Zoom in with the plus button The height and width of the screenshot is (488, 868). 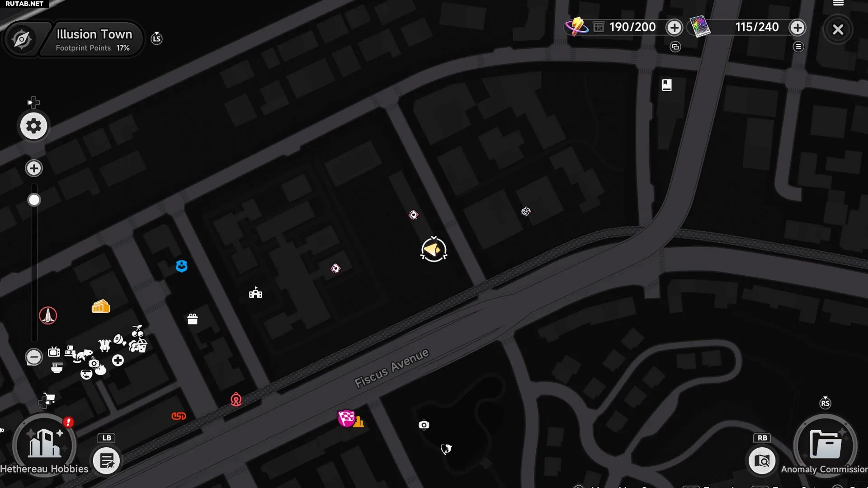point(34,168)
